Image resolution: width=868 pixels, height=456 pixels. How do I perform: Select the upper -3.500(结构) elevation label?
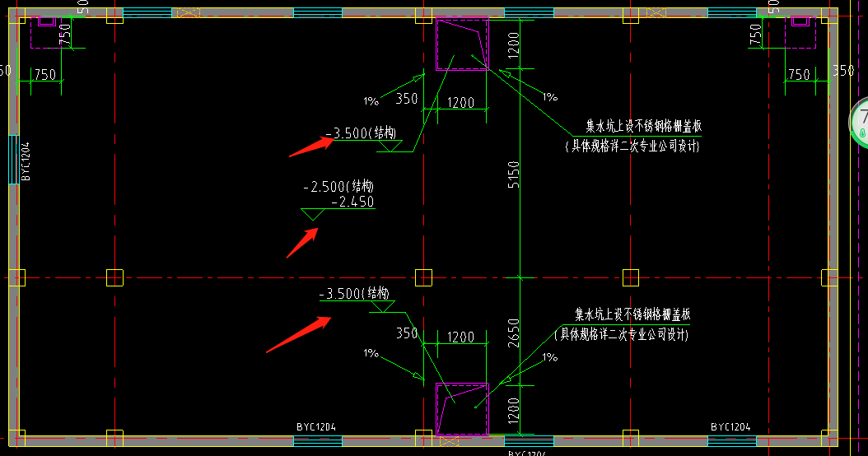[x=361, y=133]
